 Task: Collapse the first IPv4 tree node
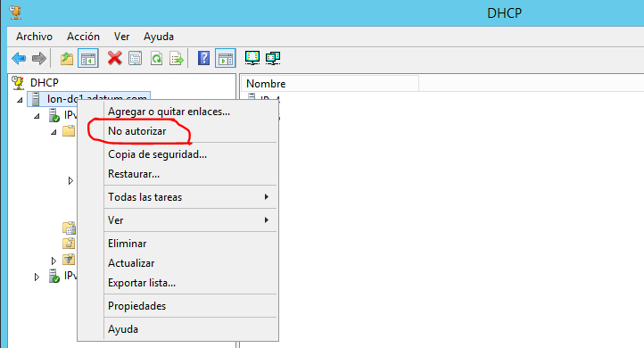[x=37, y=116]
